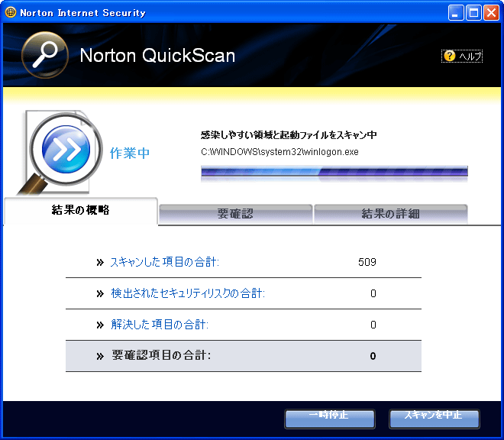Open help via the question mark icon
The image size is (504, 440).
coord(449,56)
